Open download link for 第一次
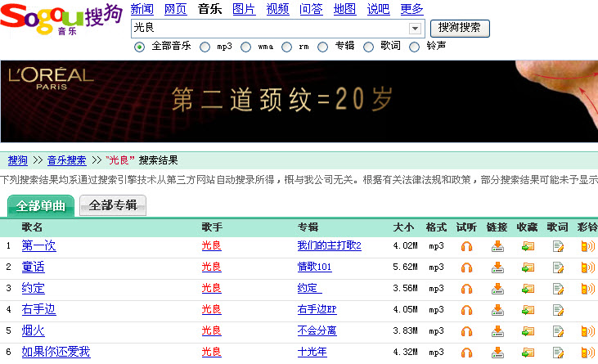598x364 pixels. tap(497, 246)
